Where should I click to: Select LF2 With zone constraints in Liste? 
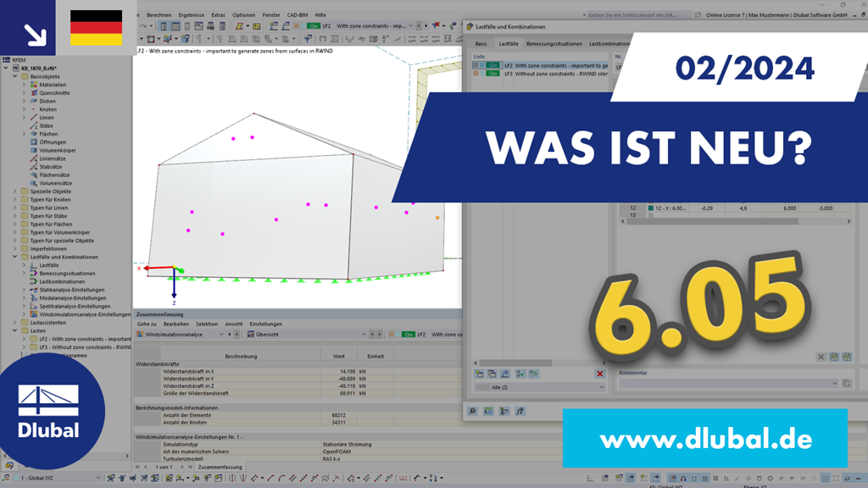click(540, 65)
